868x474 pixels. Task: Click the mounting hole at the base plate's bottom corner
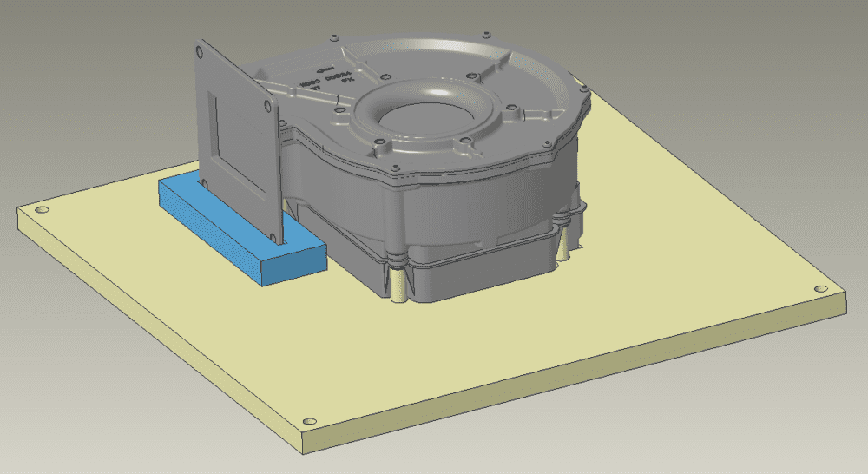coord(311,421)
